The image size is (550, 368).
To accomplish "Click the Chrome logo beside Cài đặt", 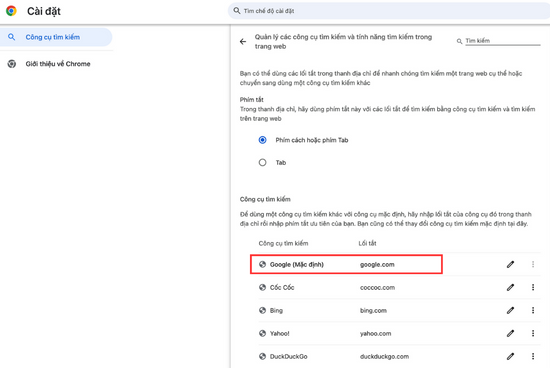I will [x=11, y=11].
